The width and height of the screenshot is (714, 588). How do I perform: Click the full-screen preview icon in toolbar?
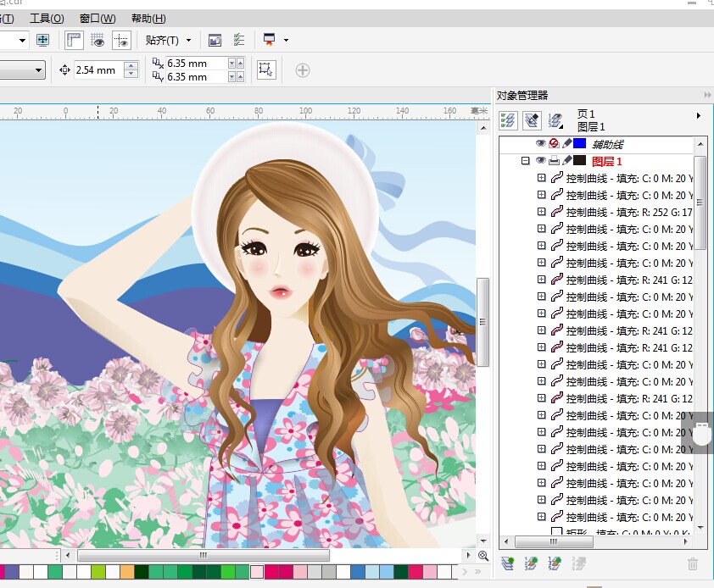42,40
